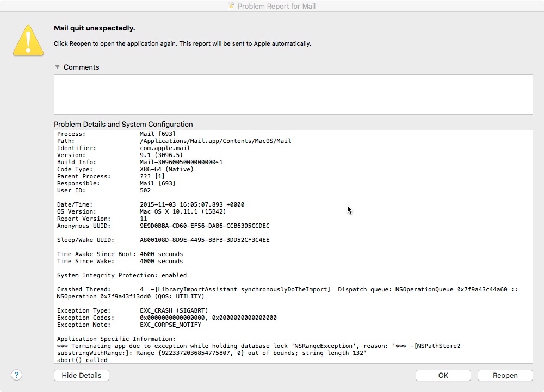Click Anonymous UUID '9E9D0BBA-CD60-EF56-DAB6-CCB6395CCDEC'
Image resolution: width=544 pixels, height=392 pixels.
click(205, 226)
